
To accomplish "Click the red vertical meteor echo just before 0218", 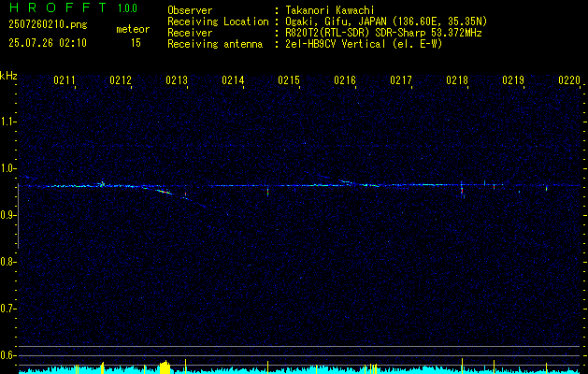I will (462, 190).
